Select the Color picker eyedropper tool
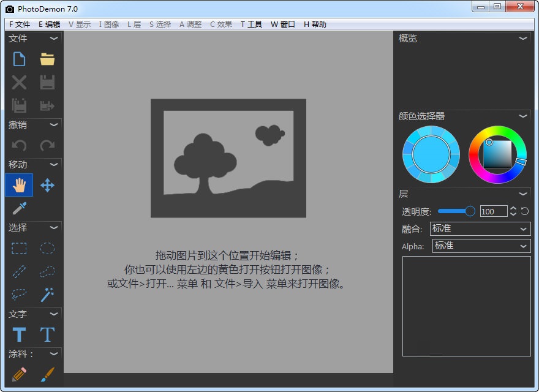The height and width of the screenshot is (392, 539). pos(20,208)
